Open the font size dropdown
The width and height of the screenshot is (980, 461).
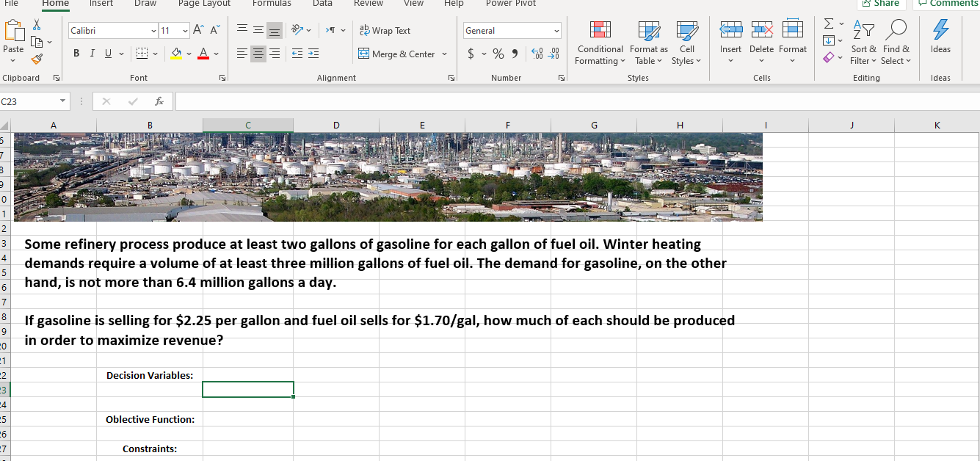(186, 30)
